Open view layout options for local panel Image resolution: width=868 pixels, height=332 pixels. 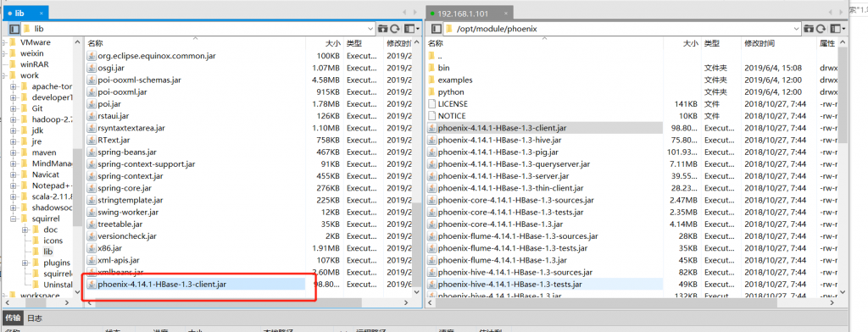tap(411, 29)
